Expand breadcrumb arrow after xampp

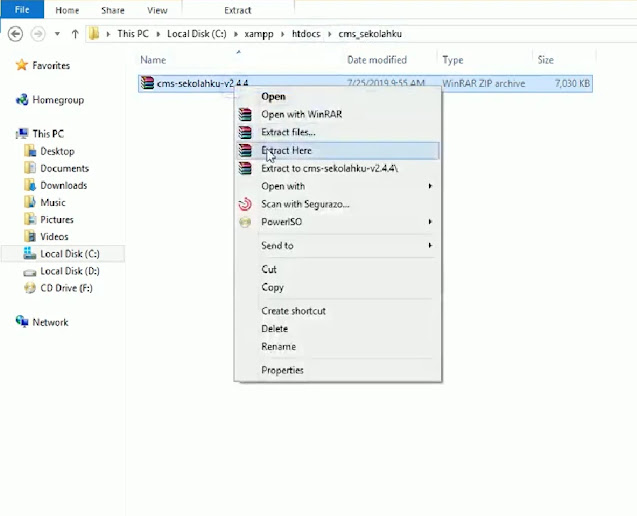[283, 34]
